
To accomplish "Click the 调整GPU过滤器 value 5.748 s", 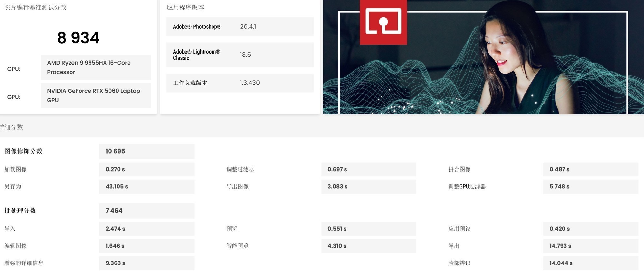I will pyautogui.click(x=590, y=187).
